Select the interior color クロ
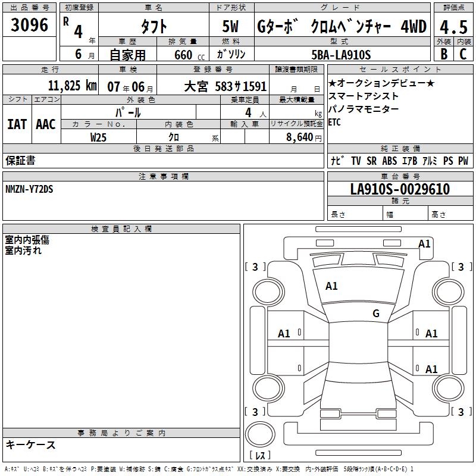Viewport: 476px width, 476px height. [174, 137]
